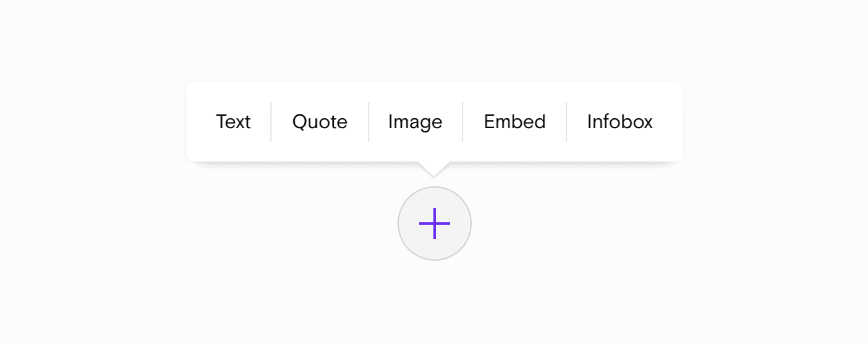This screenshot has width=868, height=343.
Task: Choose the first option, Text
Action: click(233, 122)
